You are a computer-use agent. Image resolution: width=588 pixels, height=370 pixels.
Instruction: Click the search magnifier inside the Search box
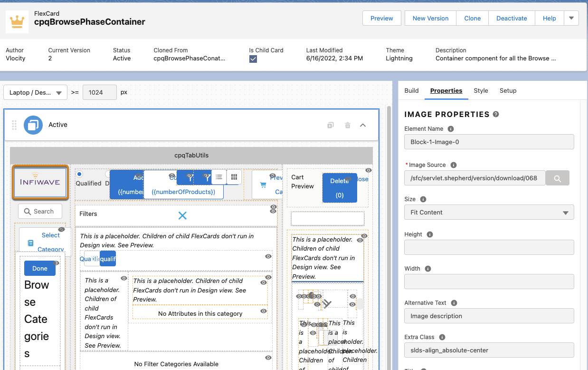pos(28,211)
